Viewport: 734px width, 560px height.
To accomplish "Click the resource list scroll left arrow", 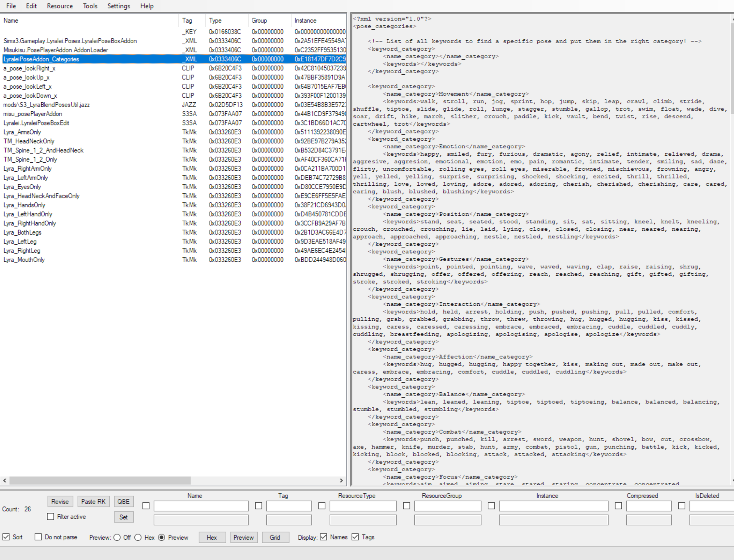I will [x=5, y=480].
